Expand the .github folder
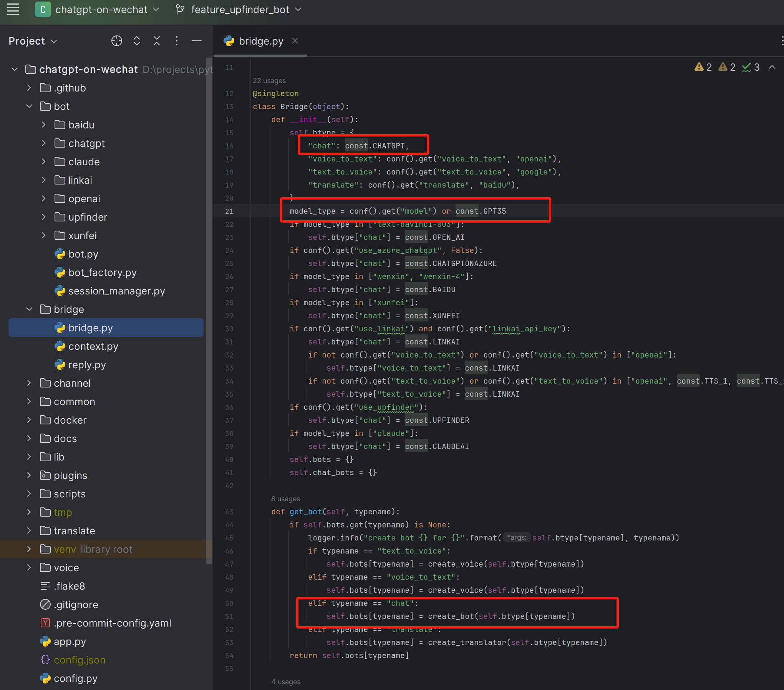The width and height of the screenshot is (784, 690). [x=29, y=88]
